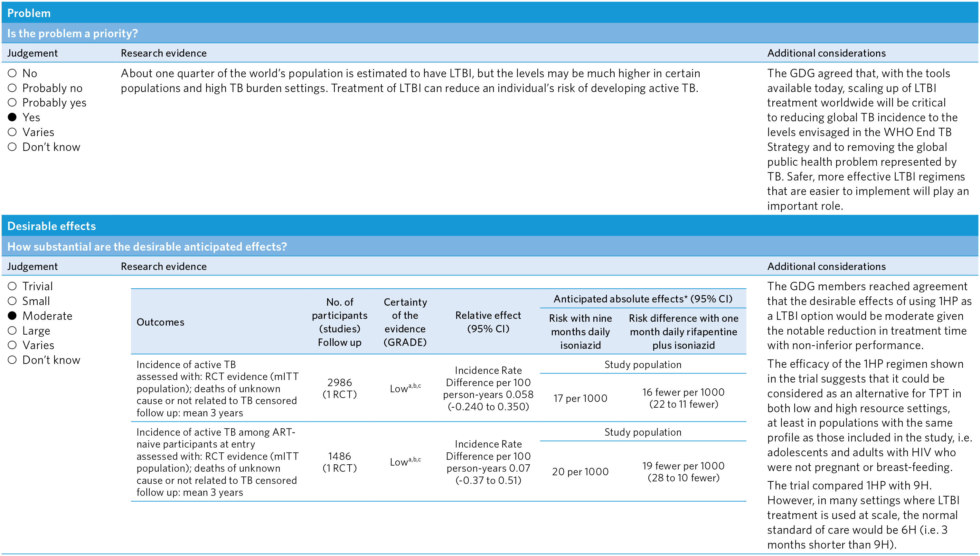
Task: Choose "Probably yes" for problem priority
Action: 12,103
